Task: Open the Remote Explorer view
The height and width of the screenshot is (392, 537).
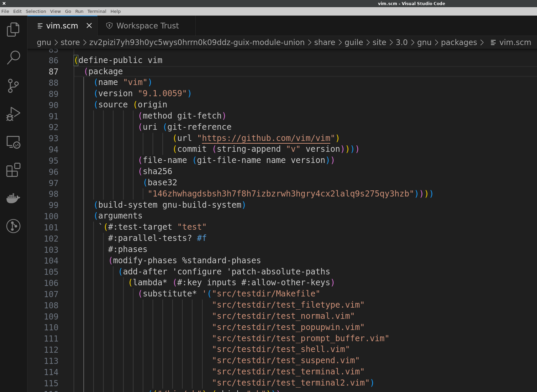Action: point(13,142)
